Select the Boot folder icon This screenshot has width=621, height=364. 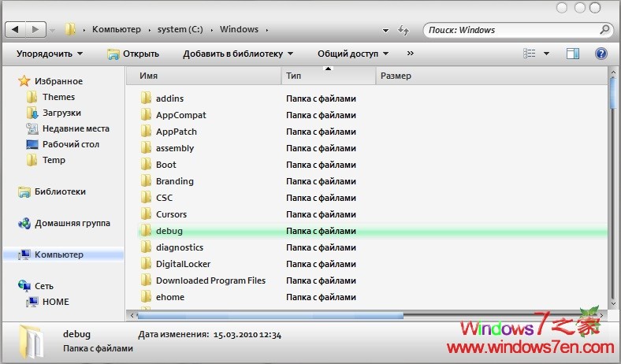146,165
